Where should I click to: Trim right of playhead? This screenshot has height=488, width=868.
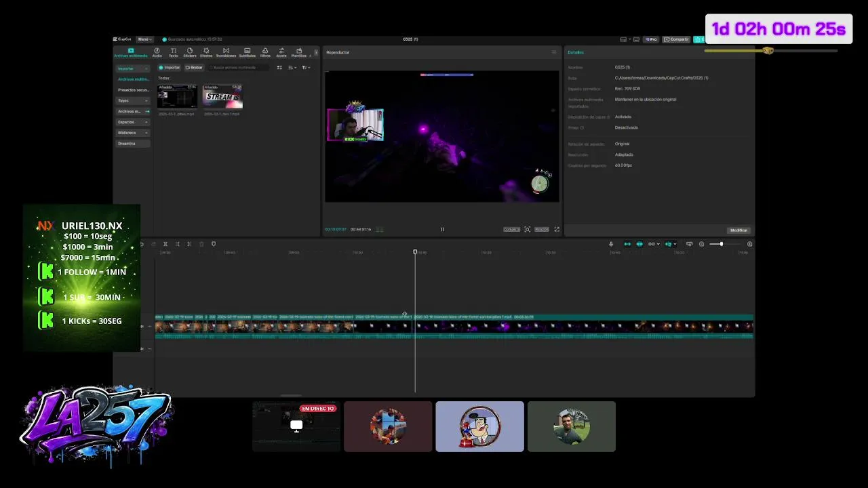pyautogui.click(x=189, y=244)
